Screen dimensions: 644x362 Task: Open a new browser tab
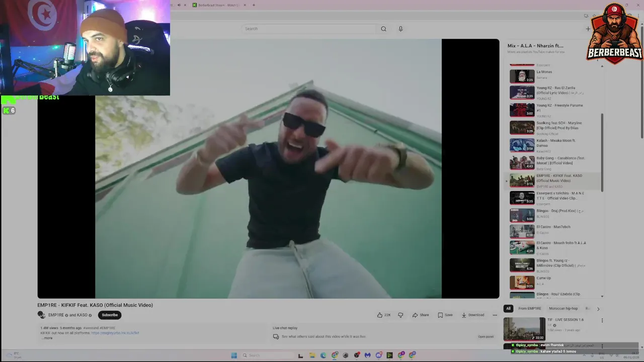254,5
